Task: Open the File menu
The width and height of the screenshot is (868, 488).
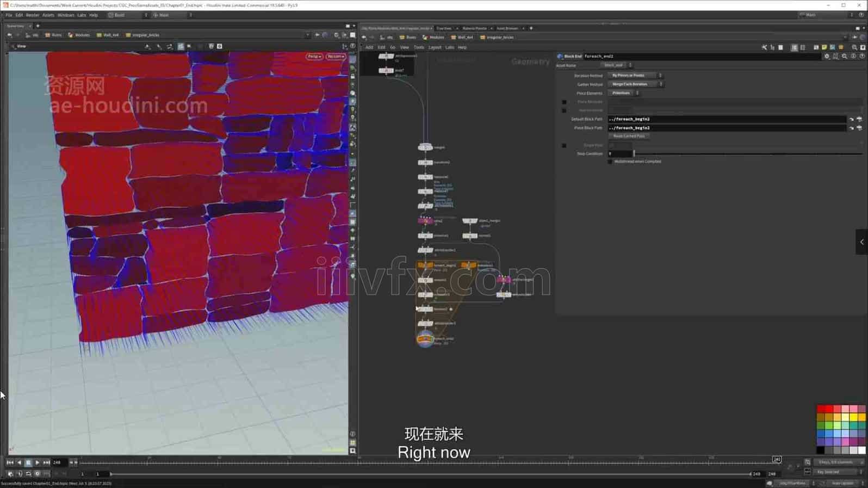Action: click(9, 15)
